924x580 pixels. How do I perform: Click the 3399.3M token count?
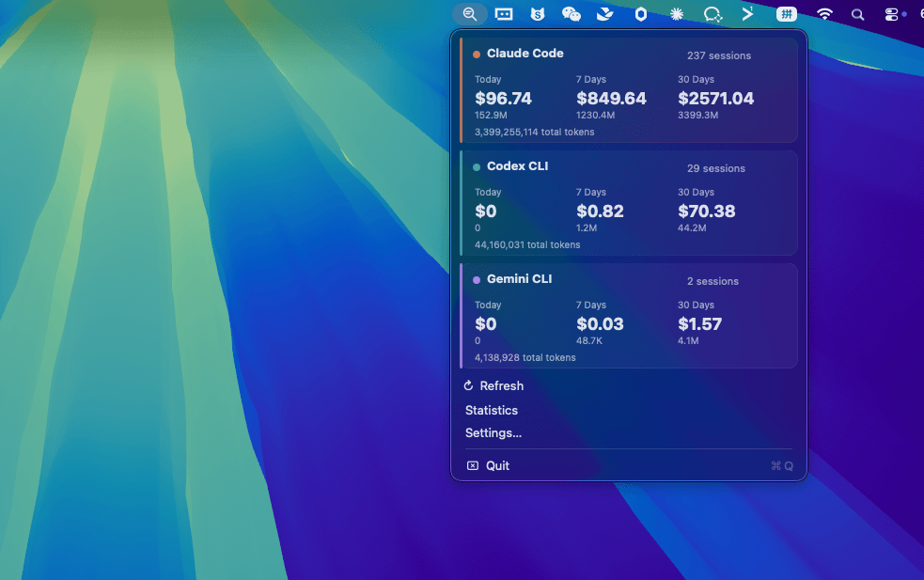tap(697, 115)
